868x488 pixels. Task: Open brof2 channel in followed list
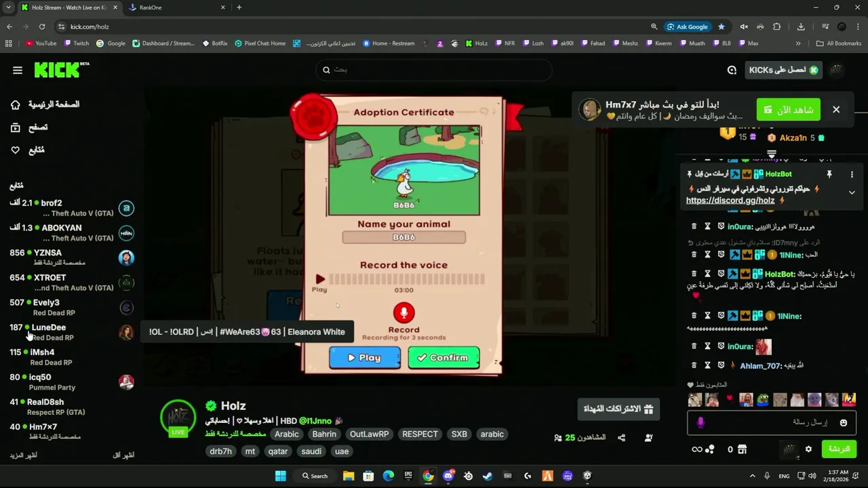(71, 208)
